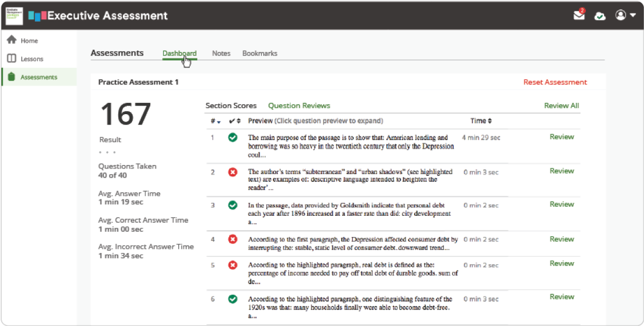Click the Reset Assessment link
The width and height of the screenshot is (644, 326).
(x=555, y=82)
